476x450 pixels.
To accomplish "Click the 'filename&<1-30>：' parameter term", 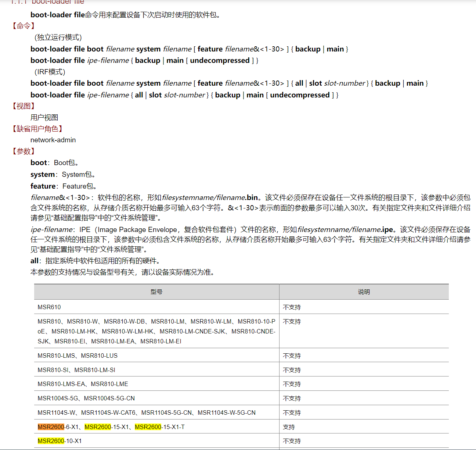I will [62, 197].
